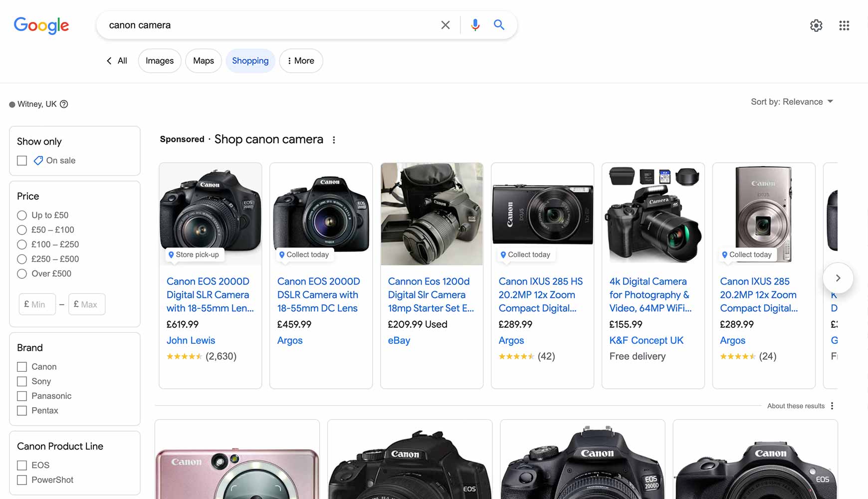Check the Canon brand checkbox
868x499 pixels.
pyautogui.click(x=22, y=367)
